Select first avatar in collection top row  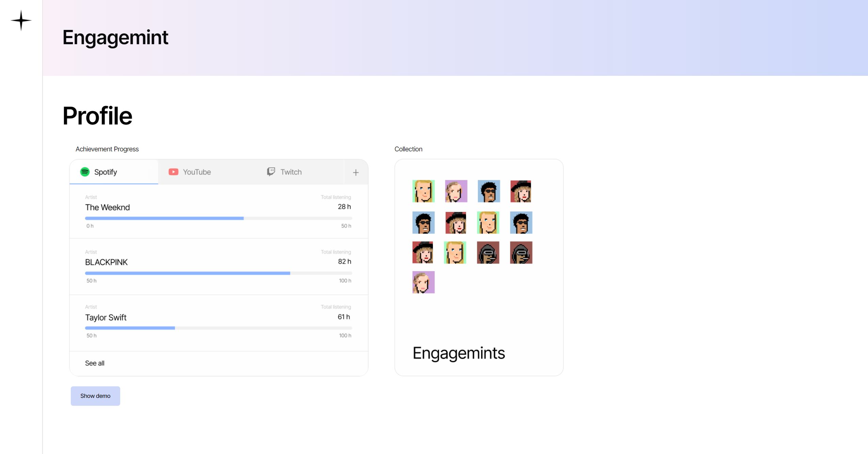click(423, 191)
